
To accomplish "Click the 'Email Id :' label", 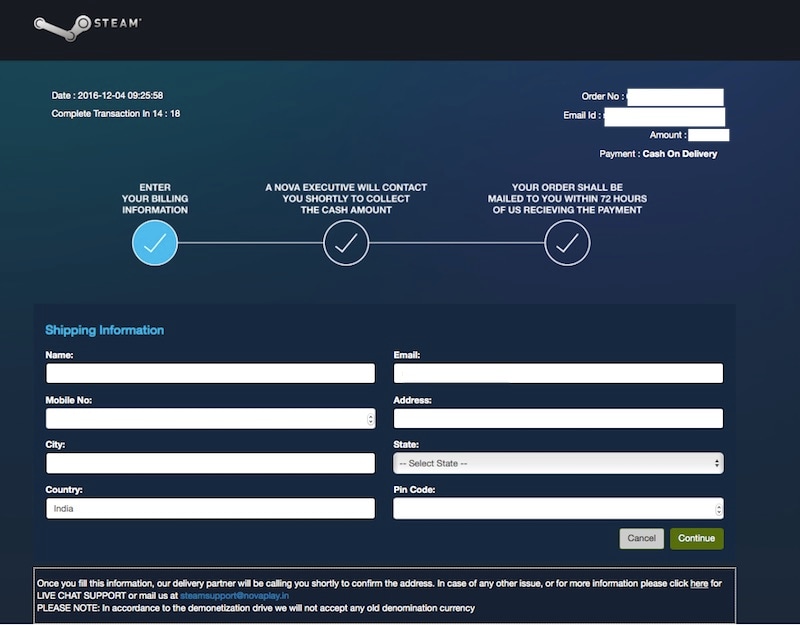I will 582,115.
